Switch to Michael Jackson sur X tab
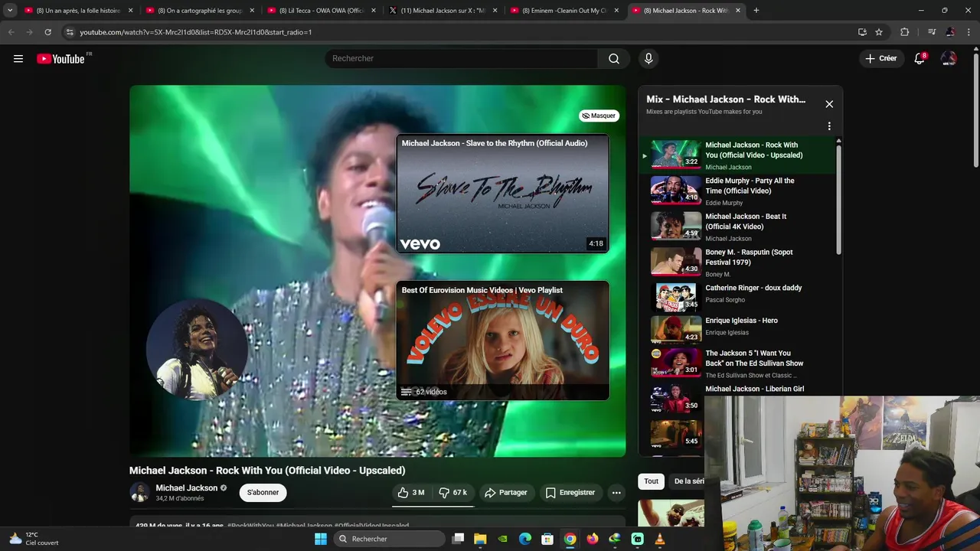Screen dimensions: 980x551 tap(442, 11)
